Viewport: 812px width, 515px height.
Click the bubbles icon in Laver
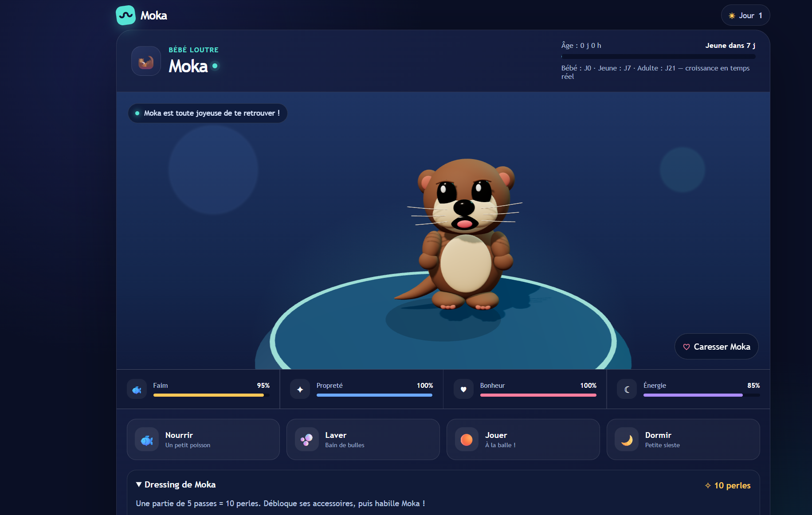coord(307,440)
